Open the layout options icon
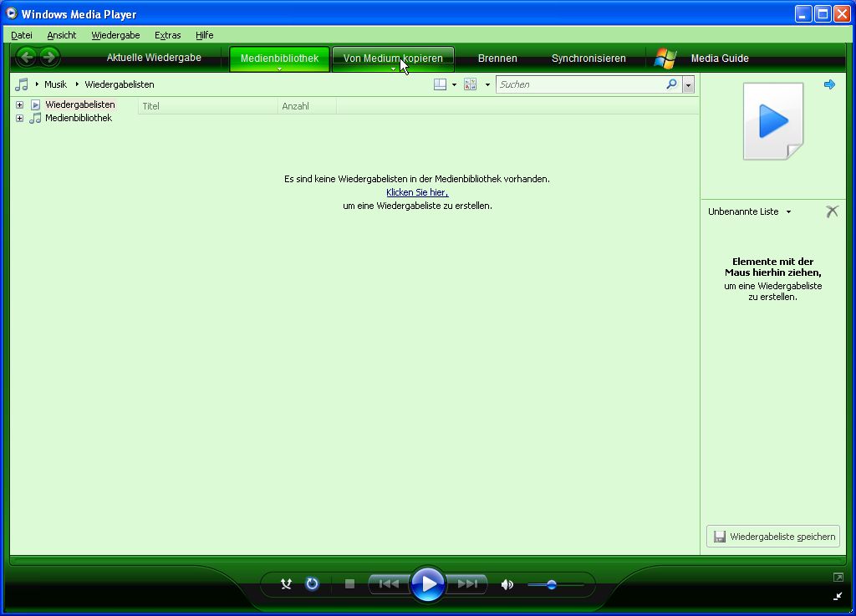856x616 pixels. click(x=440, y=84)
